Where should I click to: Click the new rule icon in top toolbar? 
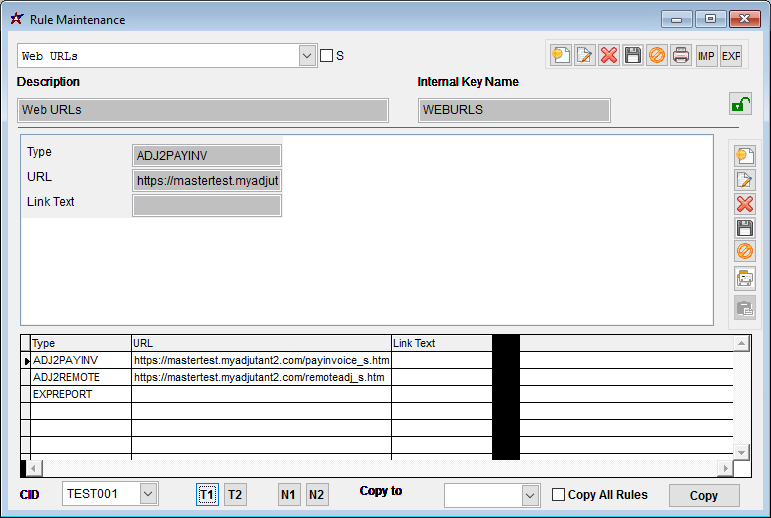561,56
